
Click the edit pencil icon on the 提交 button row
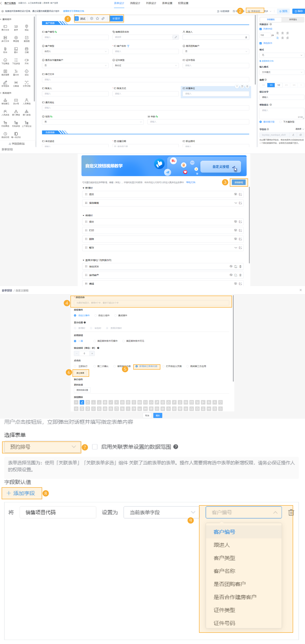(x=240, y=194)
